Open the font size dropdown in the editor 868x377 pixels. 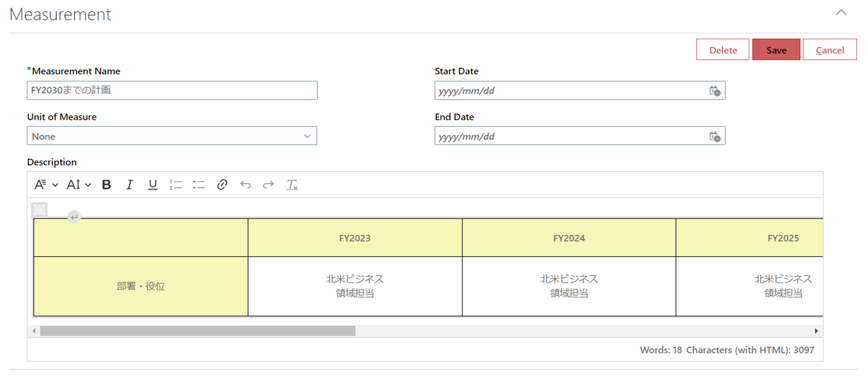coord(78,184)
